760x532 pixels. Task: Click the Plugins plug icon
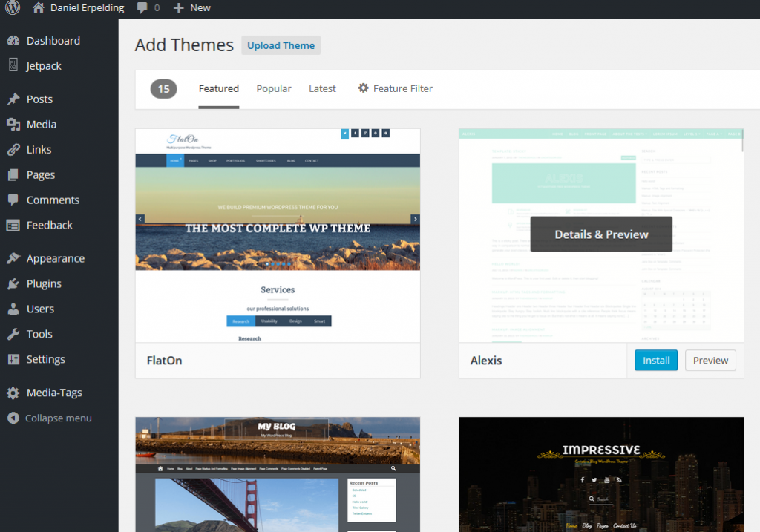(x=13, y=284)
